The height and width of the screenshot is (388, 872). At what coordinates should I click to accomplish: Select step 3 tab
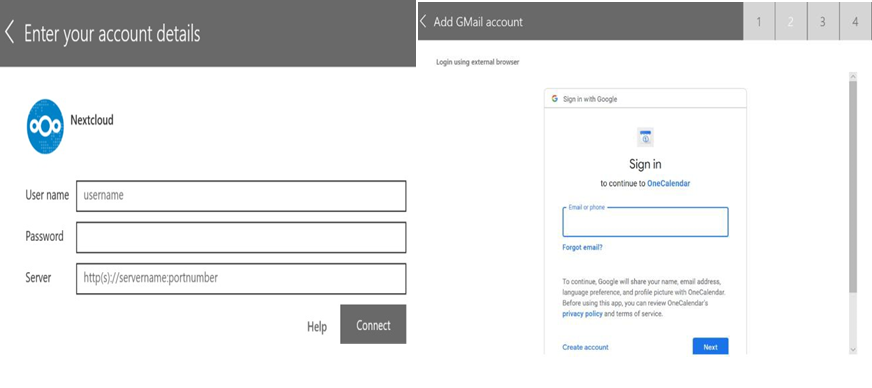[823, 22]
